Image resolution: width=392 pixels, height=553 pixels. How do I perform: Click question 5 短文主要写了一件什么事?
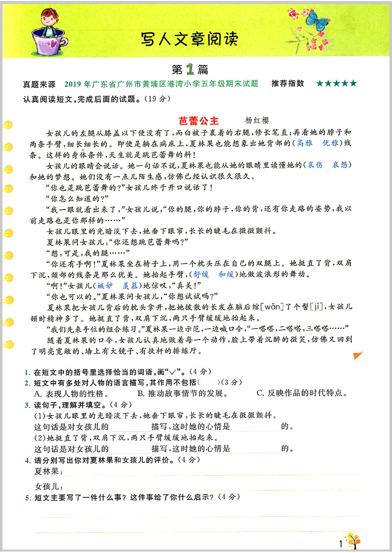[132, 497]
